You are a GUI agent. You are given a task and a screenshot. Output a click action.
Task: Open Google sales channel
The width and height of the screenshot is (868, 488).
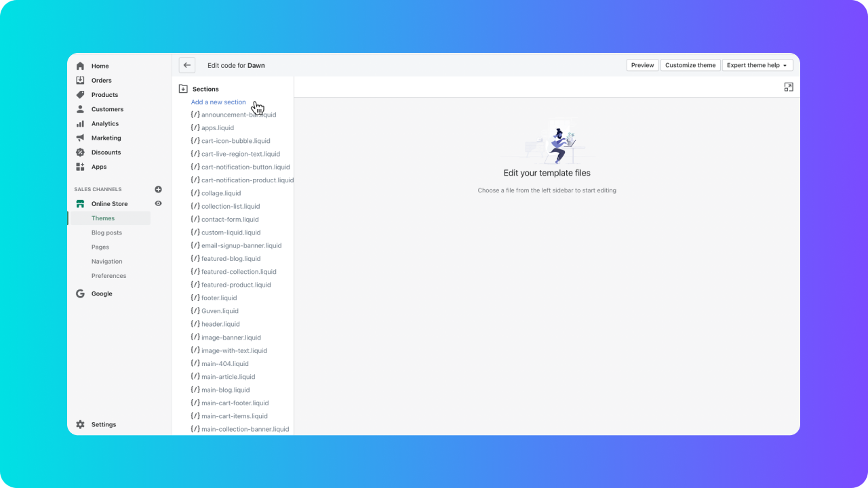[102, 293]
